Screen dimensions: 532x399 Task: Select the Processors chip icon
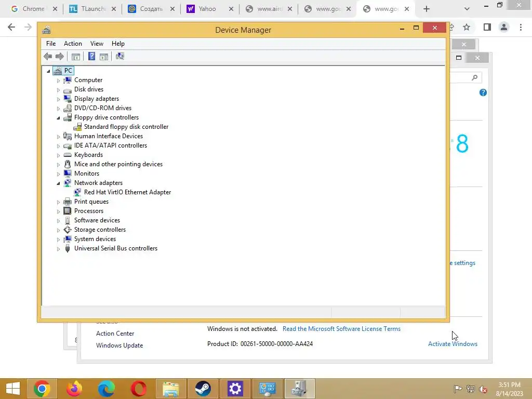[x=68, y=211]
